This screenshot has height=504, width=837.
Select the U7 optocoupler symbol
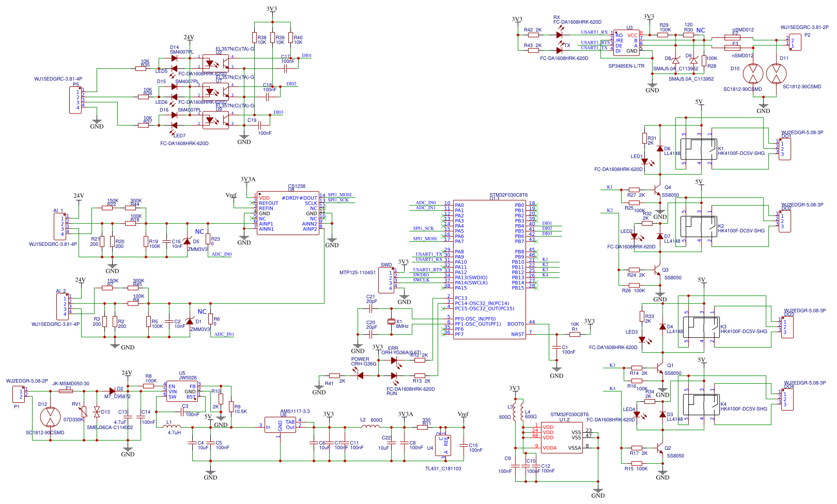point(215,91)
